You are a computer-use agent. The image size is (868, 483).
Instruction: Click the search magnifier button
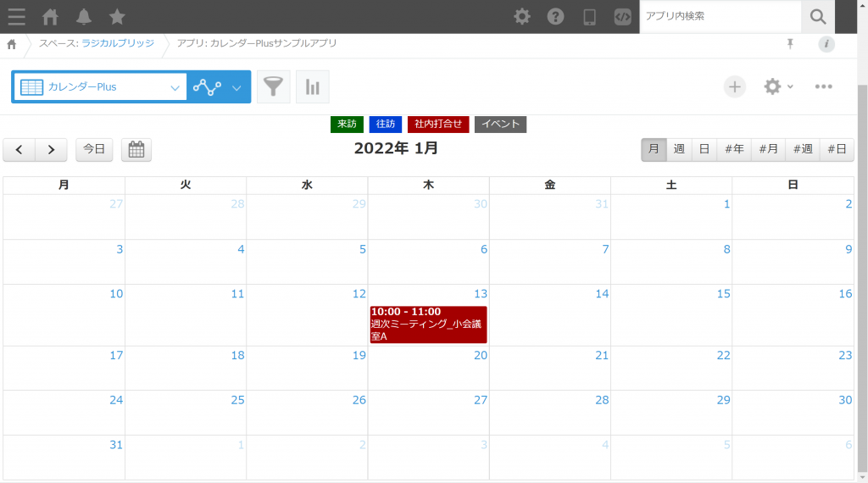818,17
